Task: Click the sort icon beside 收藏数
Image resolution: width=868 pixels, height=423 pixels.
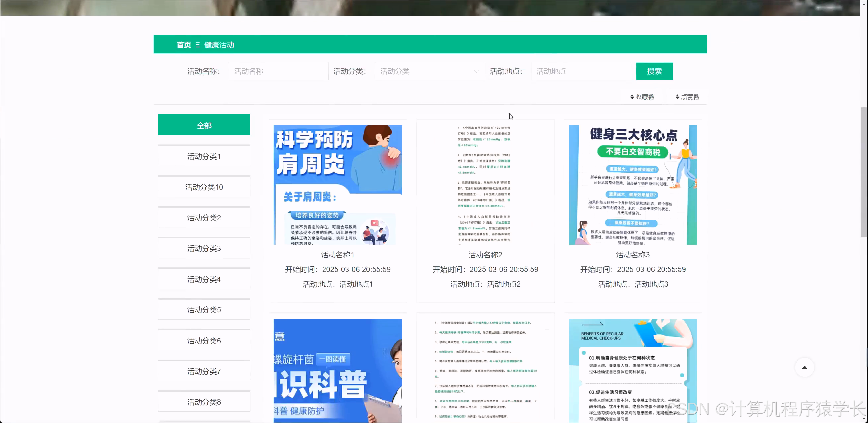Action: tap(632, 97)
